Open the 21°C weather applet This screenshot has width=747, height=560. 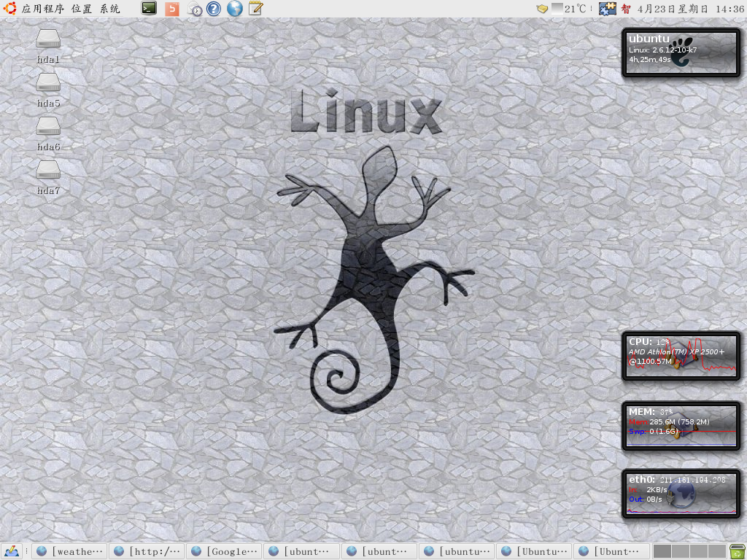[569, 9]
